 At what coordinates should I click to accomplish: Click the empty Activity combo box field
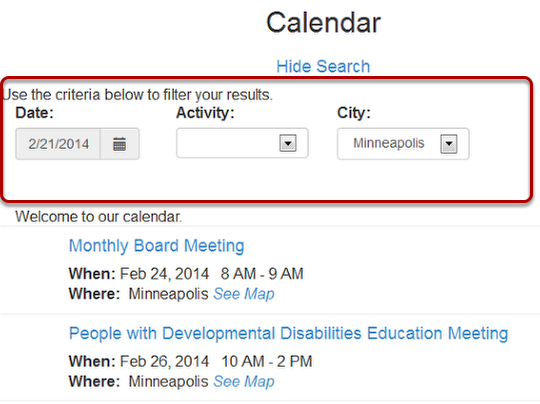click(242, 143)
